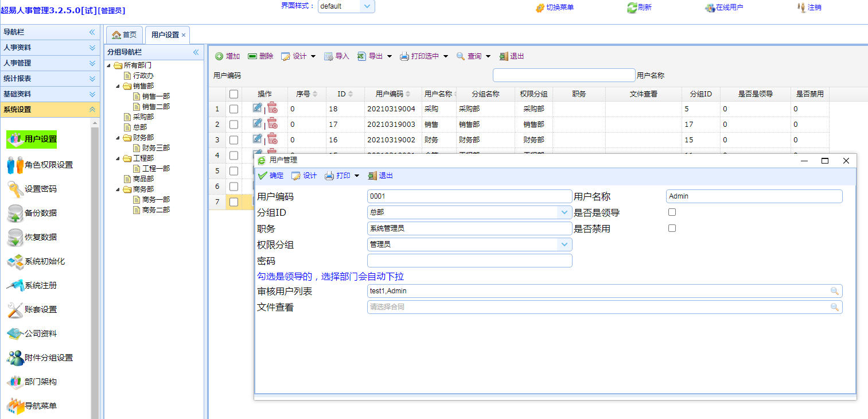The height and width of the screenshot is (419, 868).
Task: Expand the 统计报表 accordion section
Action: click(x=50, y=79)
